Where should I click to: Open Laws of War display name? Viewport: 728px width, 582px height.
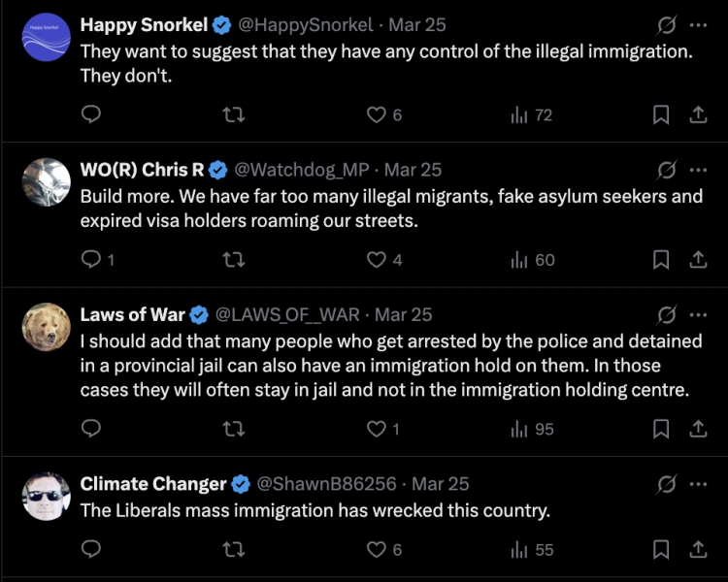[x=132, y=314]
